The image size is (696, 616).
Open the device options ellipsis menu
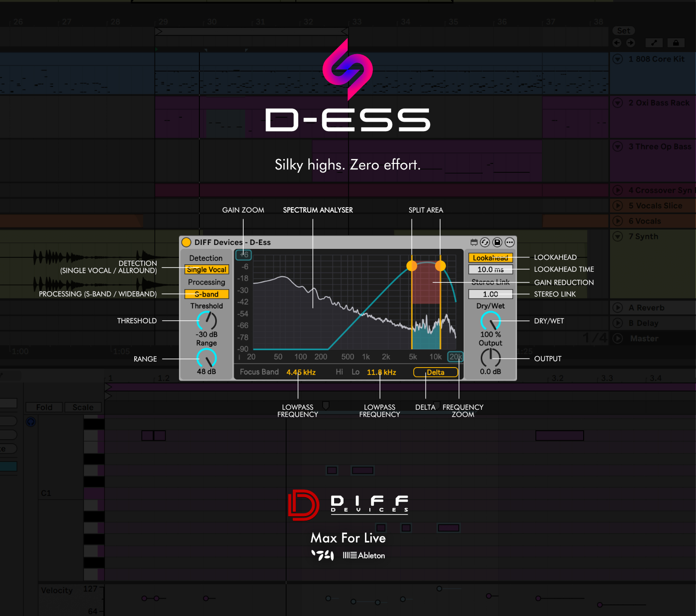(510, 242)
